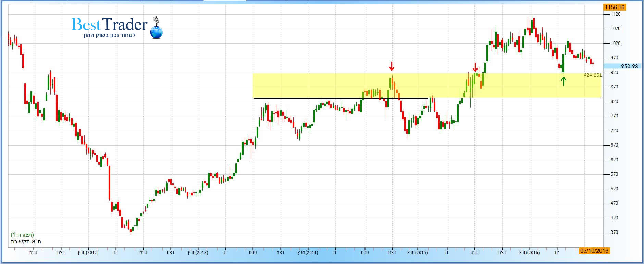Select the orange 05/10/2016 date label
The image size is (644, 264).
pyautogui.click(x=594, y=251)
